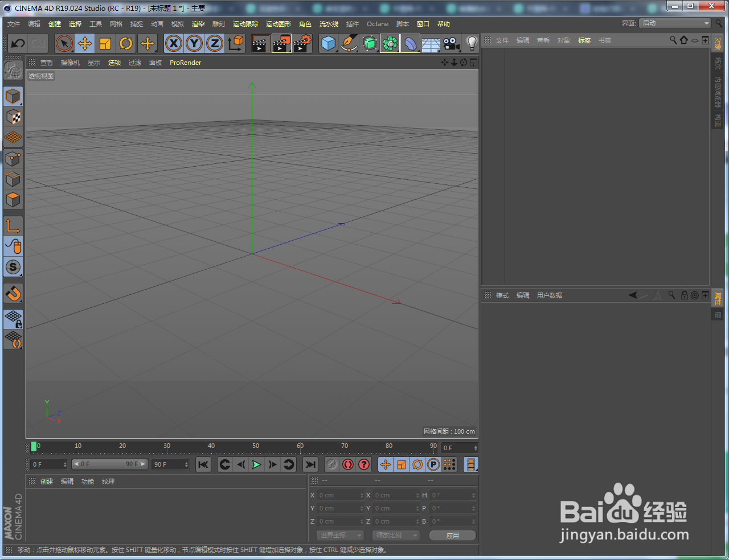
Task: Render the current view clapperboard
Action: click(260, 43)
